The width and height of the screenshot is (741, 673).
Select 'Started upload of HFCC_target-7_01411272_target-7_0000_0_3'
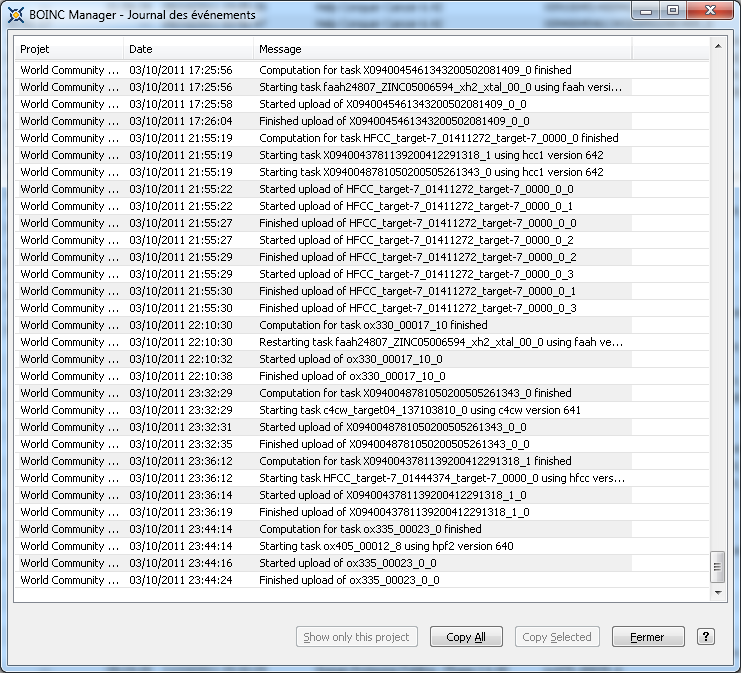point(416,274)
